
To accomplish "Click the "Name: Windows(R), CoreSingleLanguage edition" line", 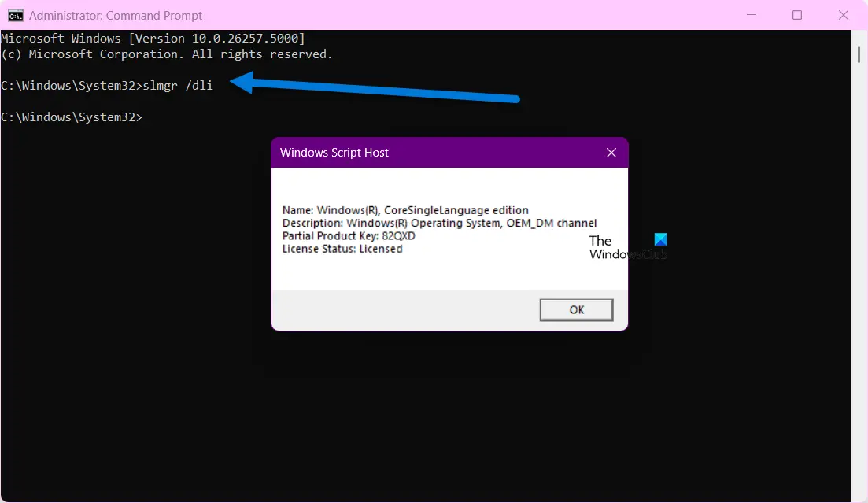I will [x=405, y=210].
